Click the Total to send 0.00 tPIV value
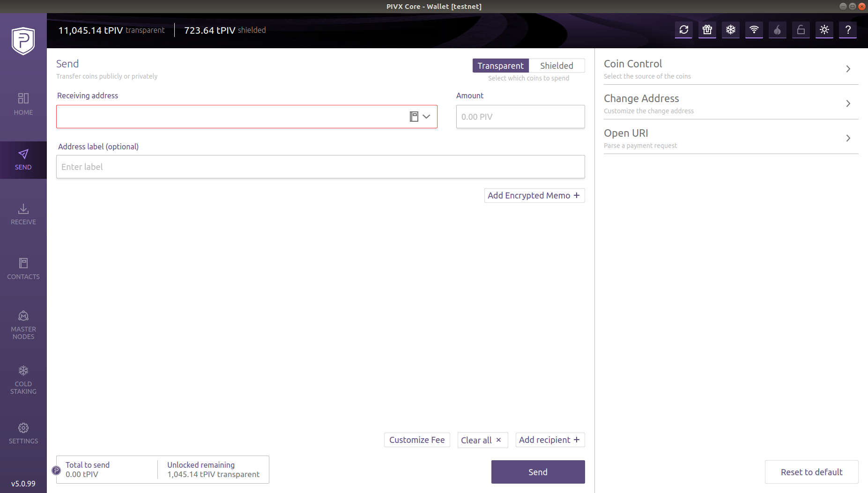 point(82,474)
